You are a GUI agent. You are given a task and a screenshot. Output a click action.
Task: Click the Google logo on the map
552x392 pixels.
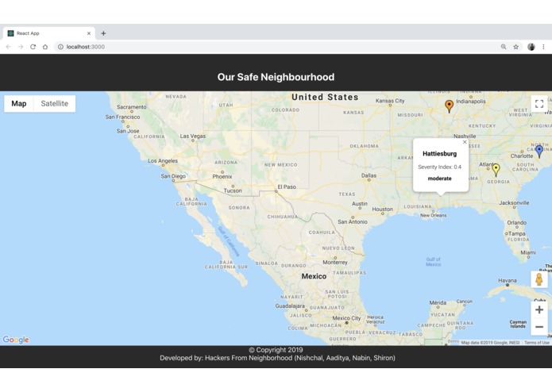(16, 340)
